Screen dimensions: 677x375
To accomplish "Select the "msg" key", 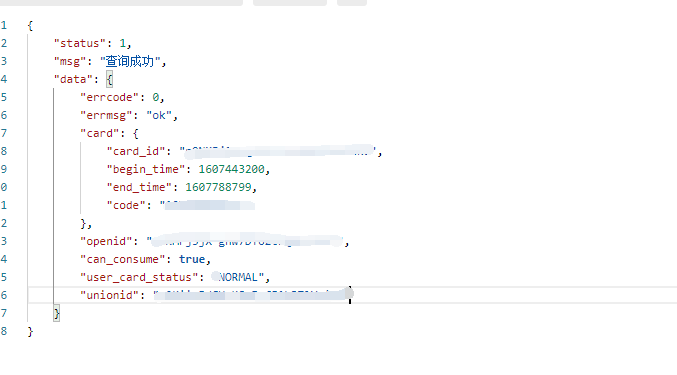I will 70,61.
